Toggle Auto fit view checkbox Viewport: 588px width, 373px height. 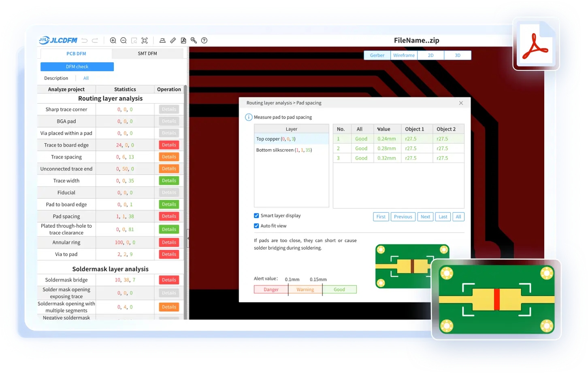pos(256,226)
